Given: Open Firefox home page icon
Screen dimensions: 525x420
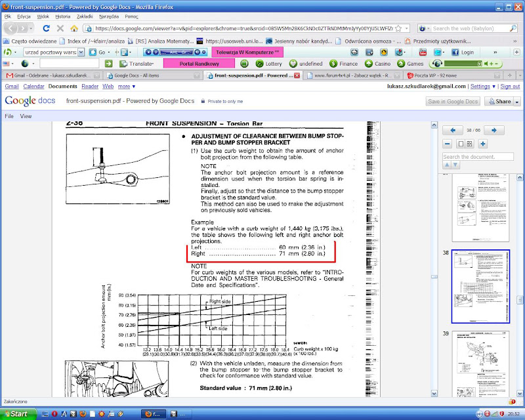Looking at the screenshot, I should (74, 28).
